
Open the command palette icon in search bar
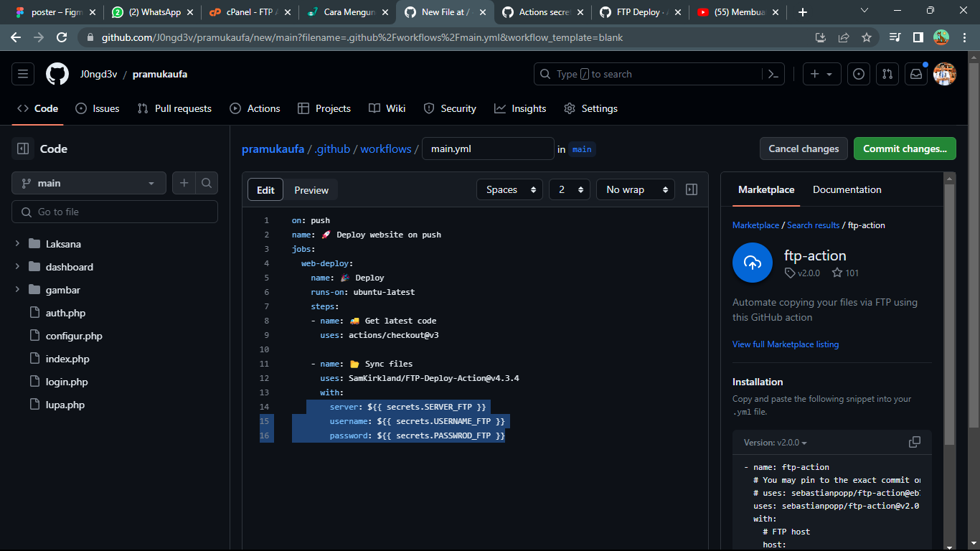coord(773,74)
